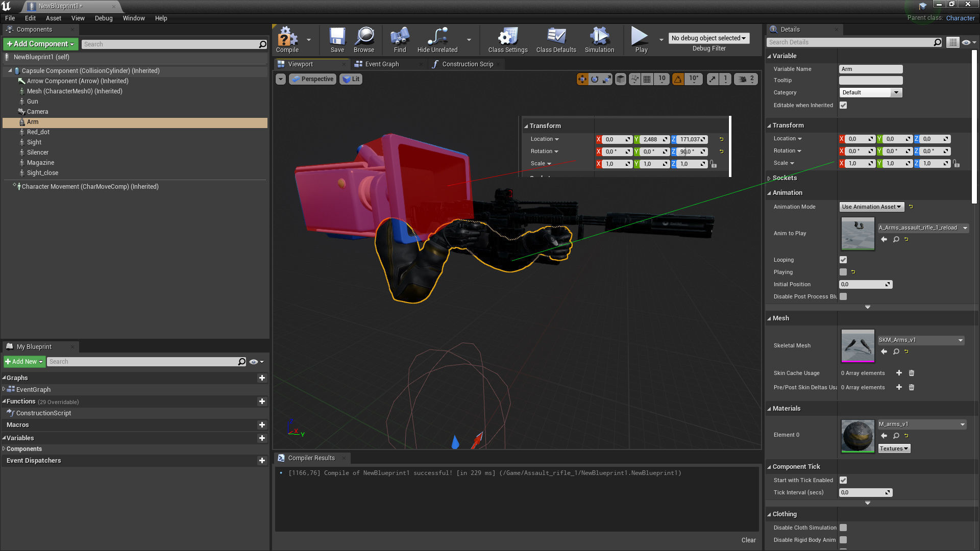The width and height of the screenshot is (980, 551).
Task: Click the Browse toolbar icon
Action: [x=364, y=40]
